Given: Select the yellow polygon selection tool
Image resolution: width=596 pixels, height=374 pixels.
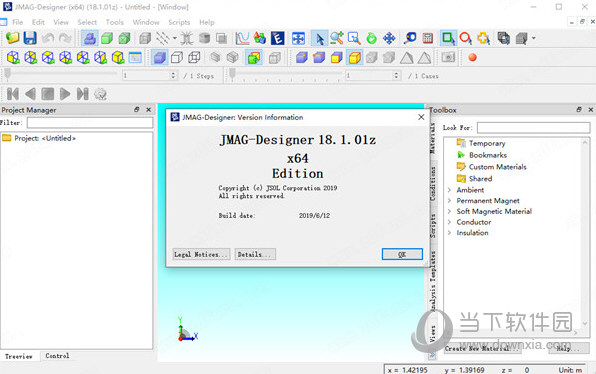Looking at the screenshot, I should 483,38.
